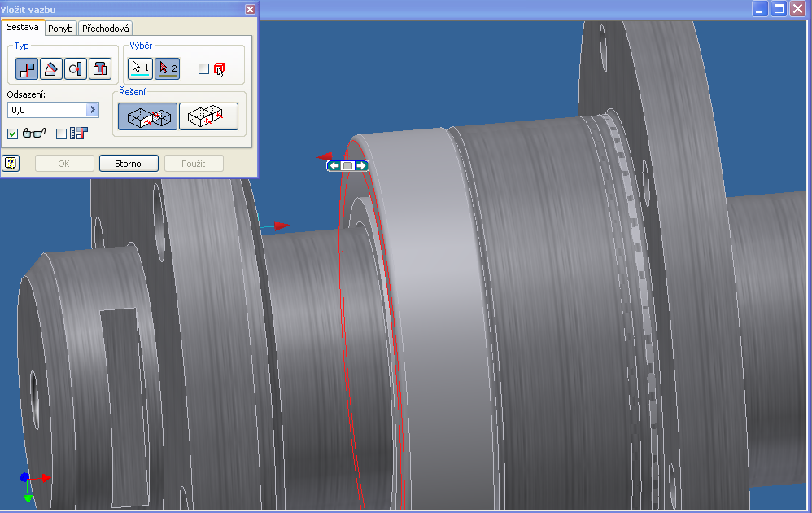Switch to the Pohyb tab
Image resolution: width=812 pixels, height=513 pixels.
tap(60, 28)
